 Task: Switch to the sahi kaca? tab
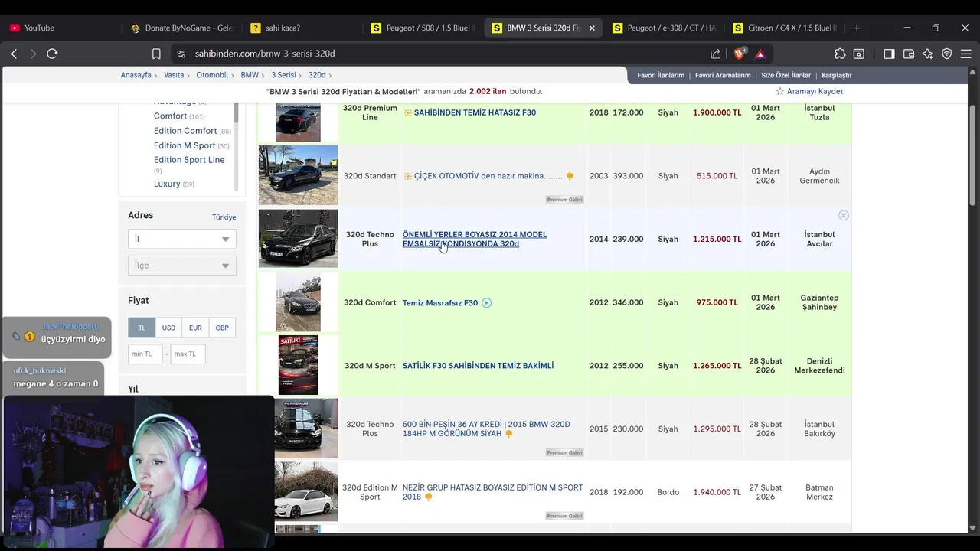click(x=302, y=28)
